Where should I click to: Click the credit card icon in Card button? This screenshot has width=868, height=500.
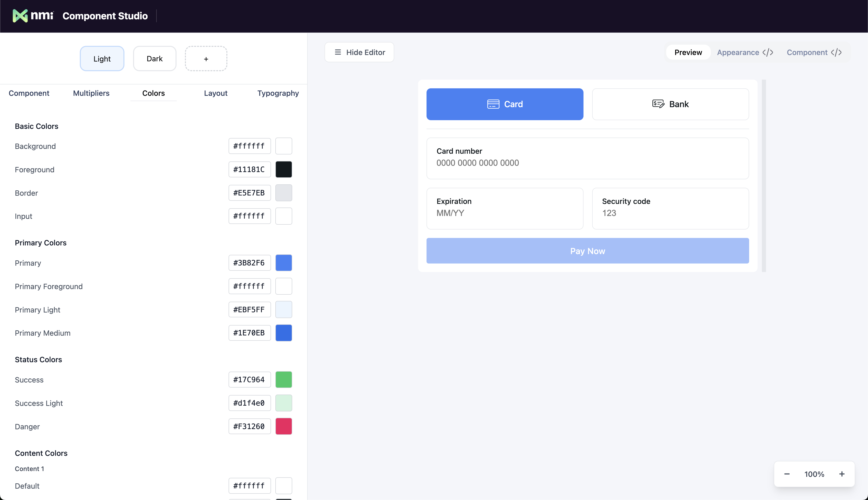tap(493, 104)
